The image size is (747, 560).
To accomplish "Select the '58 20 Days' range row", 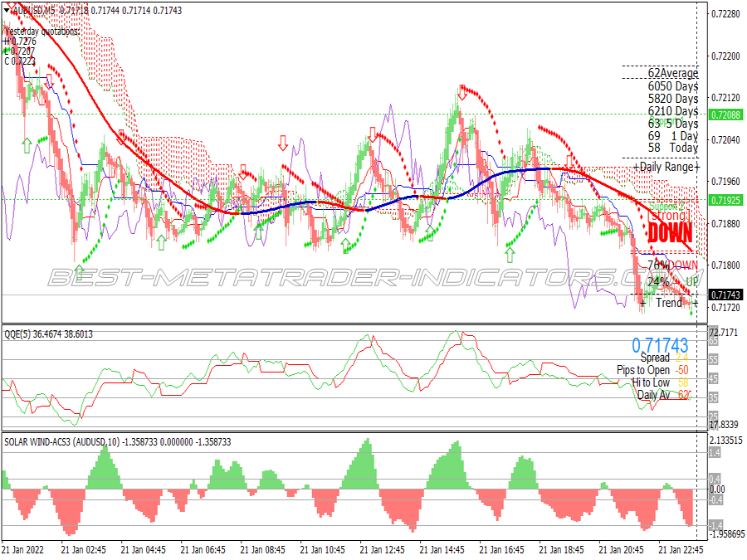I will pyautogui.click(x=672, y=98).
